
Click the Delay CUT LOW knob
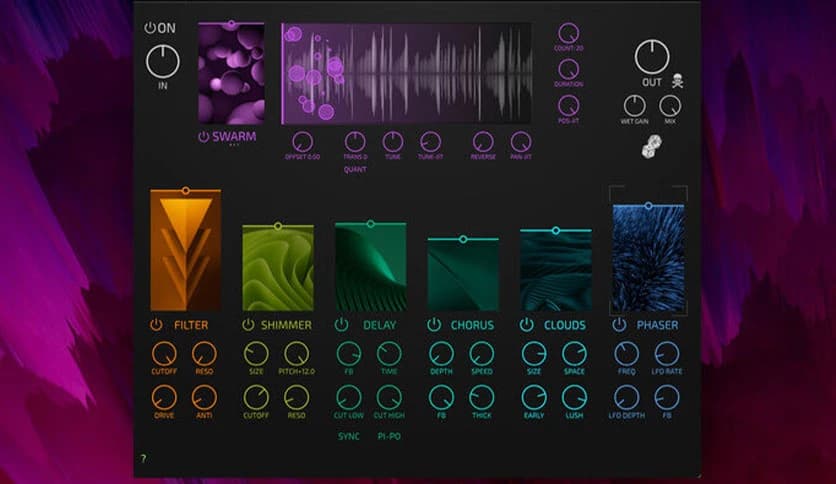[x=349, y=398]
